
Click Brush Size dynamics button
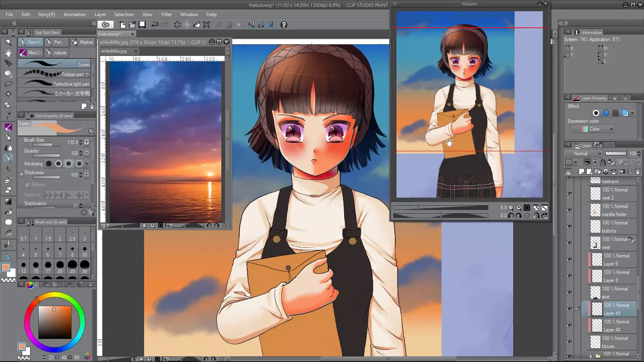point(87,143)
